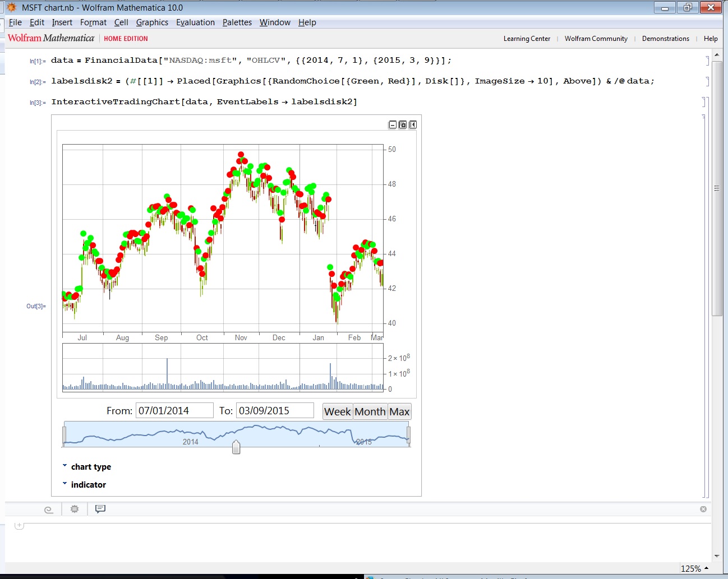Click the Mathematica app icon in title bar
This screenshot has width=728, height=579.
[x=11, y=7]
